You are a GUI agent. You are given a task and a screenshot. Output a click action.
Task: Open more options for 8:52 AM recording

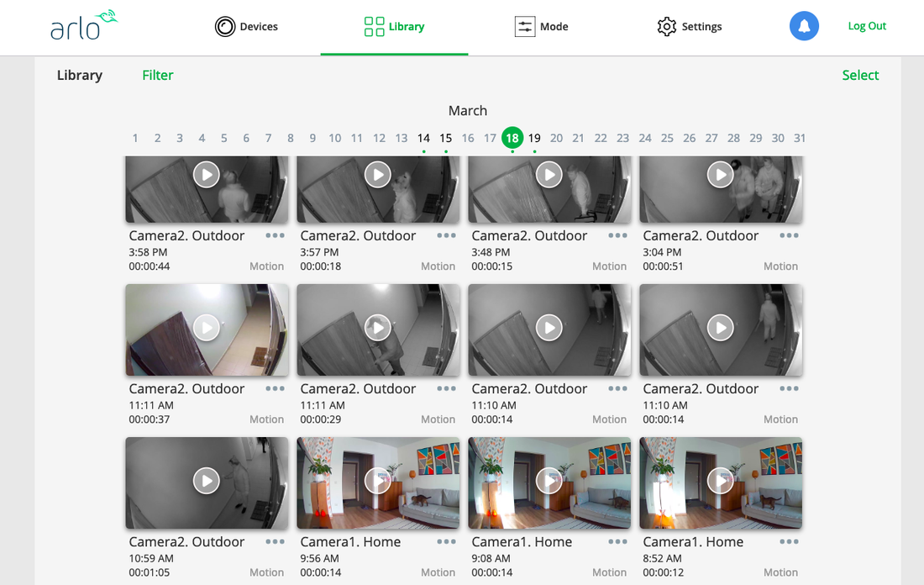(x=789, y=541)
